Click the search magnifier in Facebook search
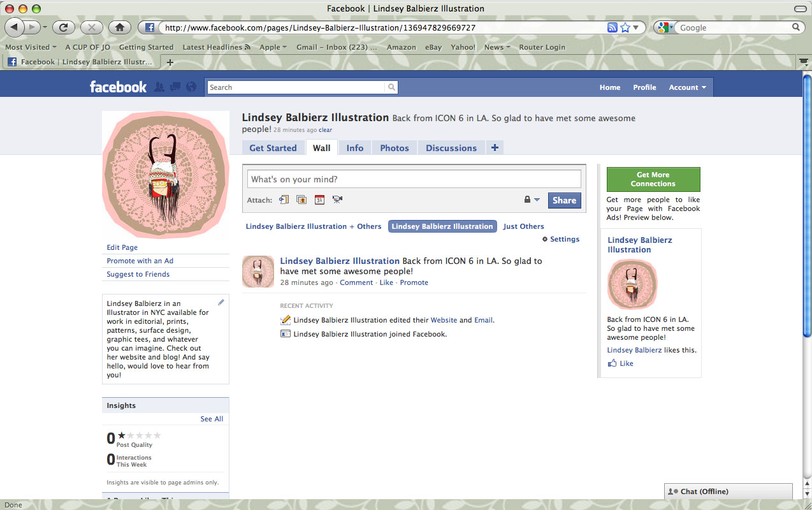 click(391, 87)
